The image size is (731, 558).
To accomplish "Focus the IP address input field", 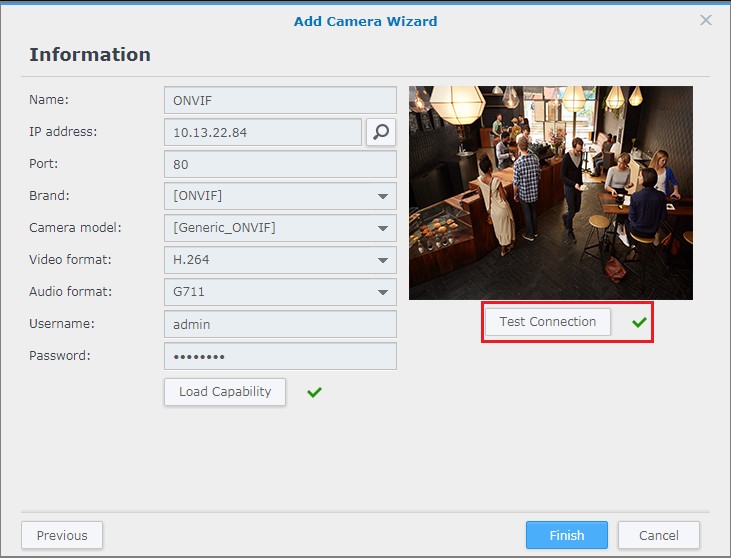I will (x=262, y=132).
